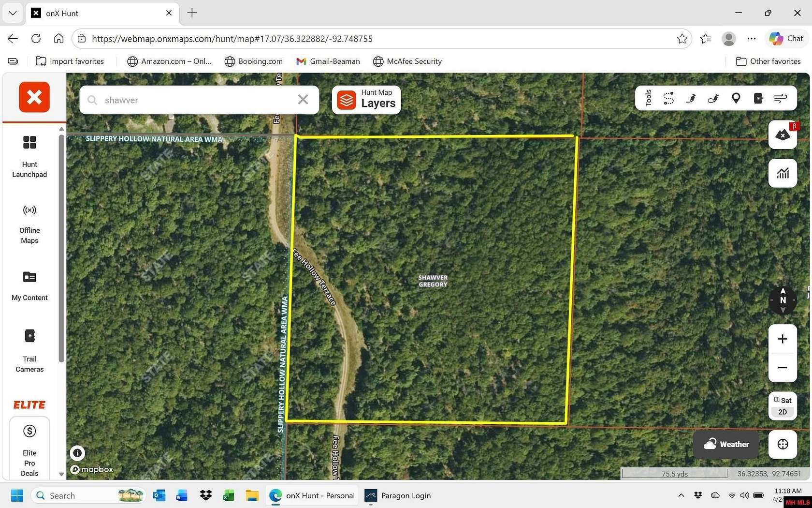812x508 pixels.
Task: Toggle Weather overlay on the map
Action: pos(725,444)
